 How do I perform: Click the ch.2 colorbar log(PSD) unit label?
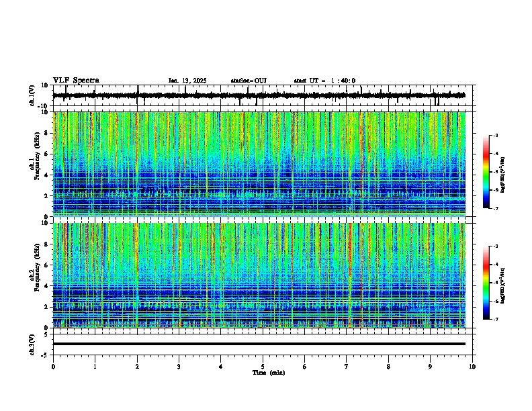click(503, 285)
